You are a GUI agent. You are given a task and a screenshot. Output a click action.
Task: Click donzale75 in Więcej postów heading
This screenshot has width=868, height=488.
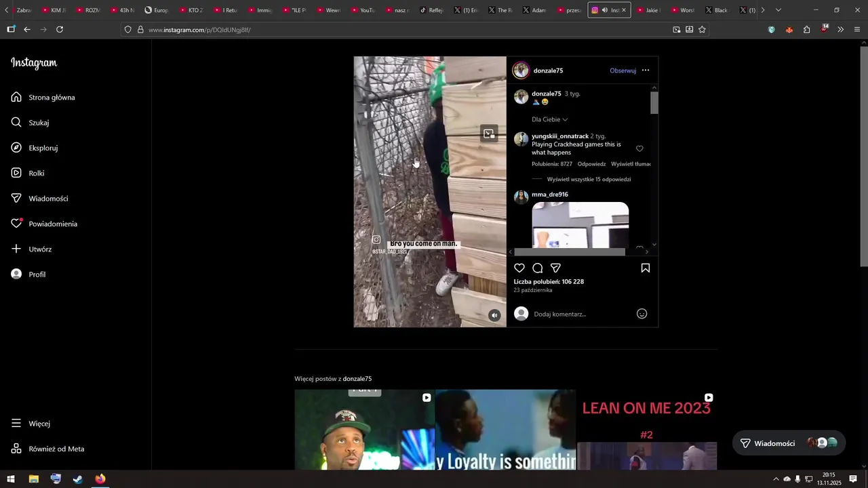point(357,379)
